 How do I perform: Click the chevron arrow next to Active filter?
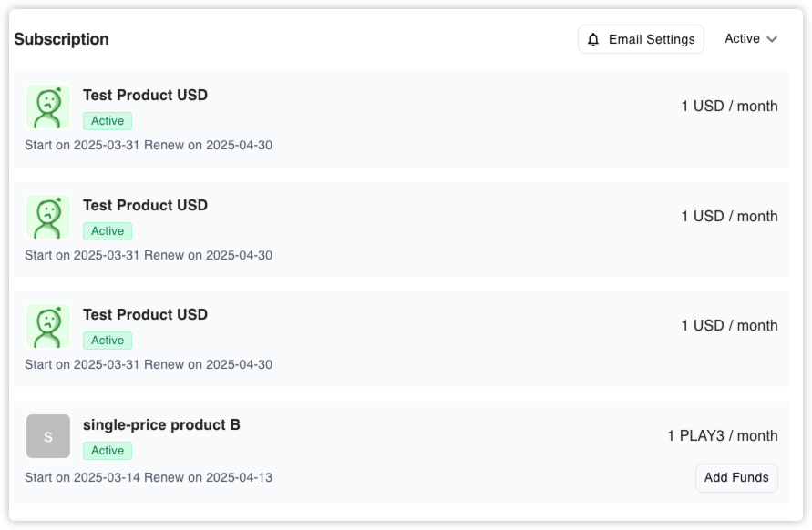pos(772,39)
